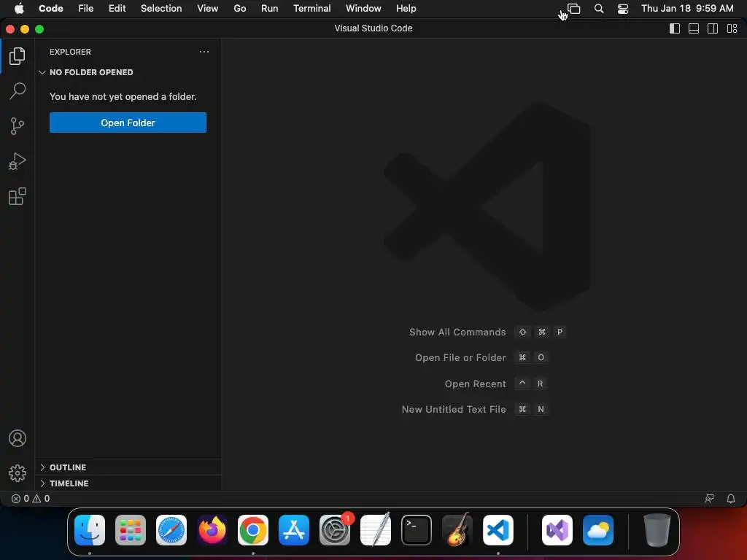Click the Open Recent hint text
This screenshot has width=747, height=560.
(x=475, y=384)
